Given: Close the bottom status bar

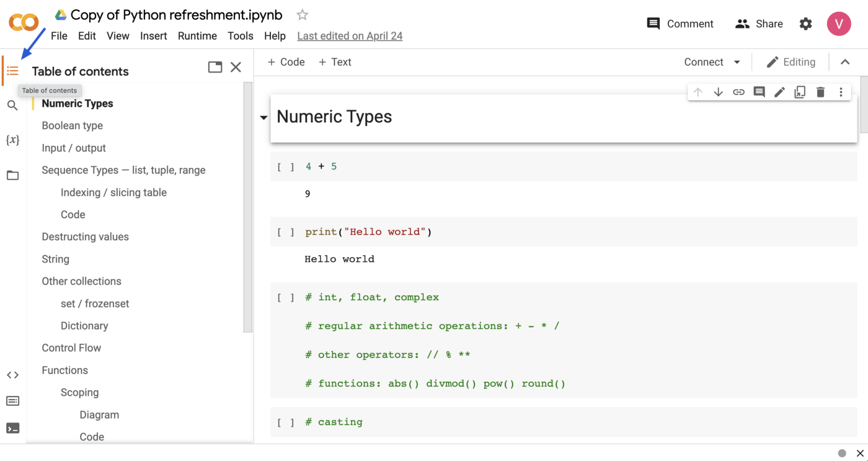Looking at the screenshot, I should 860,453.
